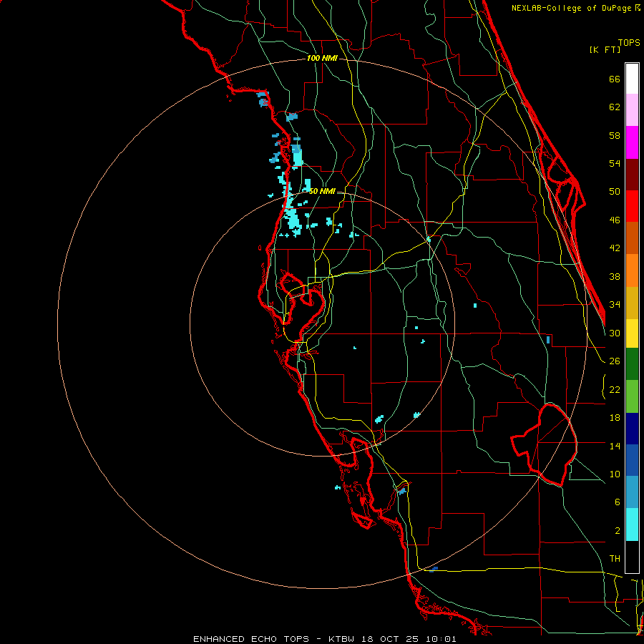Click the 14 legend value

point(615,446)
